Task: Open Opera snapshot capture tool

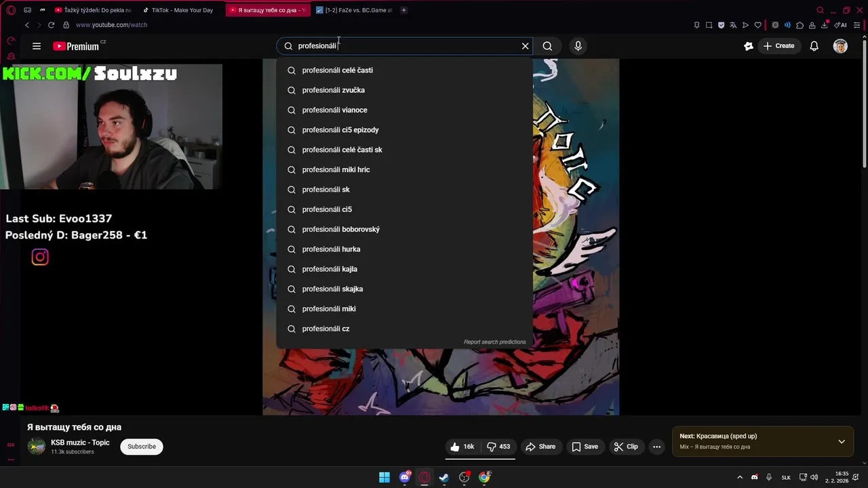Action: tap(709, 25)
